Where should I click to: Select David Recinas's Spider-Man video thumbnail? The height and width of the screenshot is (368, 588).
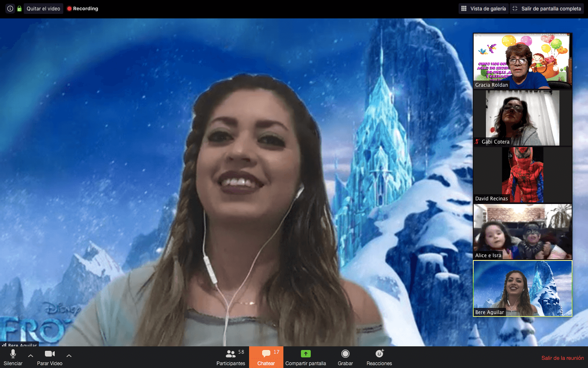point(523,175)
